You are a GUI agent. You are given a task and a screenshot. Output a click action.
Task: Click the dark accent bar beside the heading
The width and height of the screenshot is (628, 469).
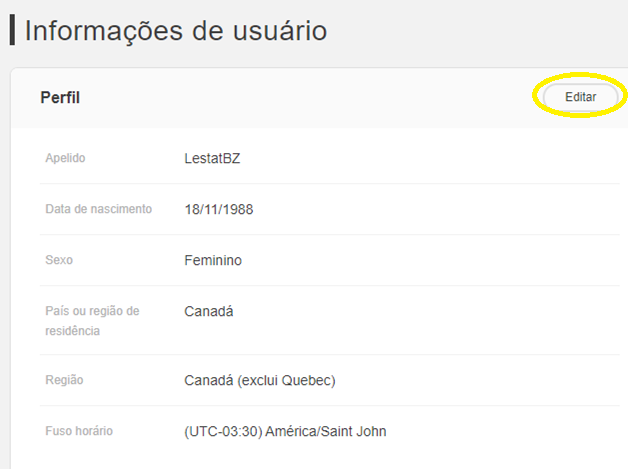12,30
